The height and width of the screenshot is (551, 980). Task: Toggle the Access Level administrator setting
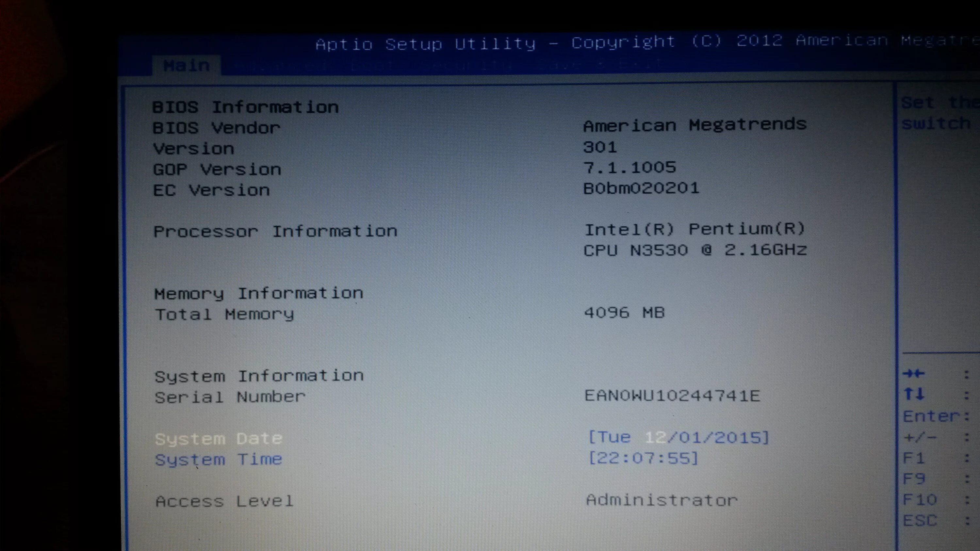[x=660, y=500]
